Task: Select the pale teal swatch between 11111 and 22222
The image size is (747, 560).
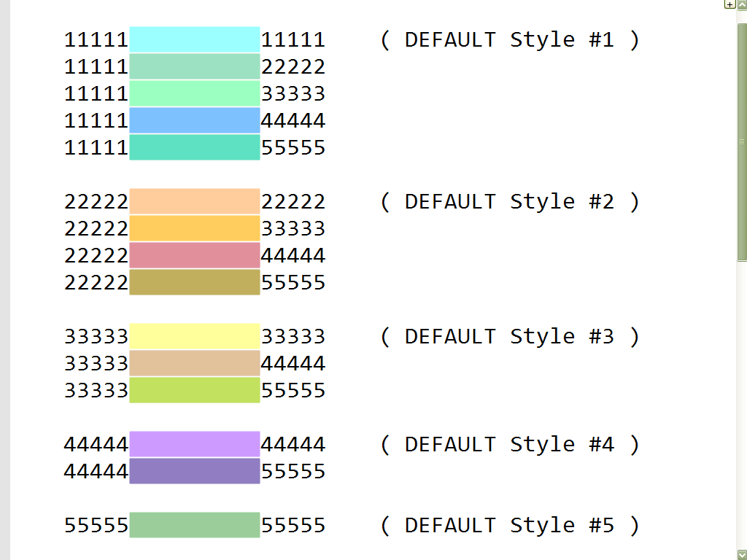Action: pyautogui.click(x=195, y=66)
